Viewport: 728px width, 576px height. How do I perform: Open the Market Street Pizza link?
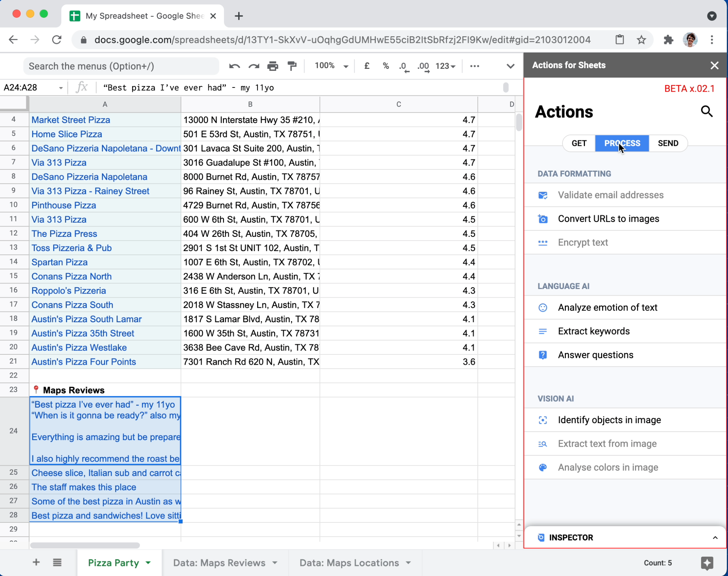pyautogui.click(x=71, y=120)
